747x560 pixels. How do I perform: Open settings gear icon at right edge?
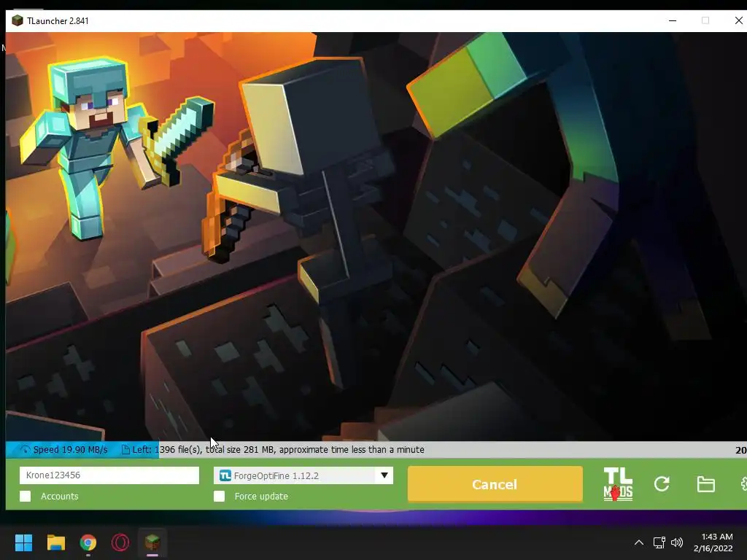[743, 484]
